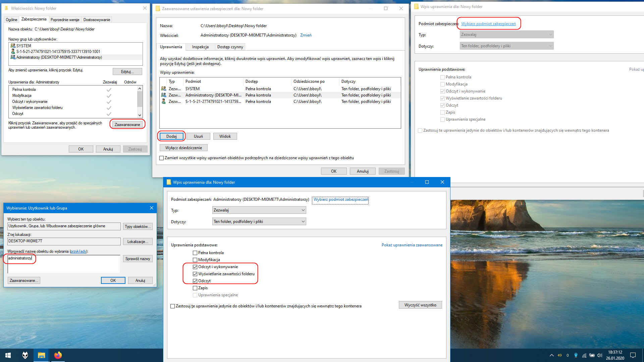Expand Dotyczy folder scope dropdown

tap(259, 222)
